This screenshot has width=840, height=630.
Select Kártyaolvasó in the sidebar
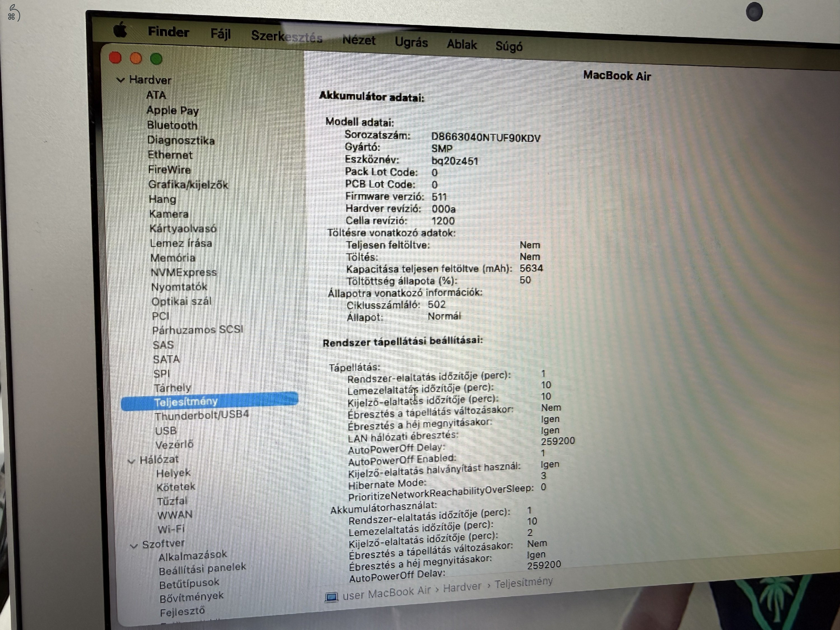pos(183,228)
